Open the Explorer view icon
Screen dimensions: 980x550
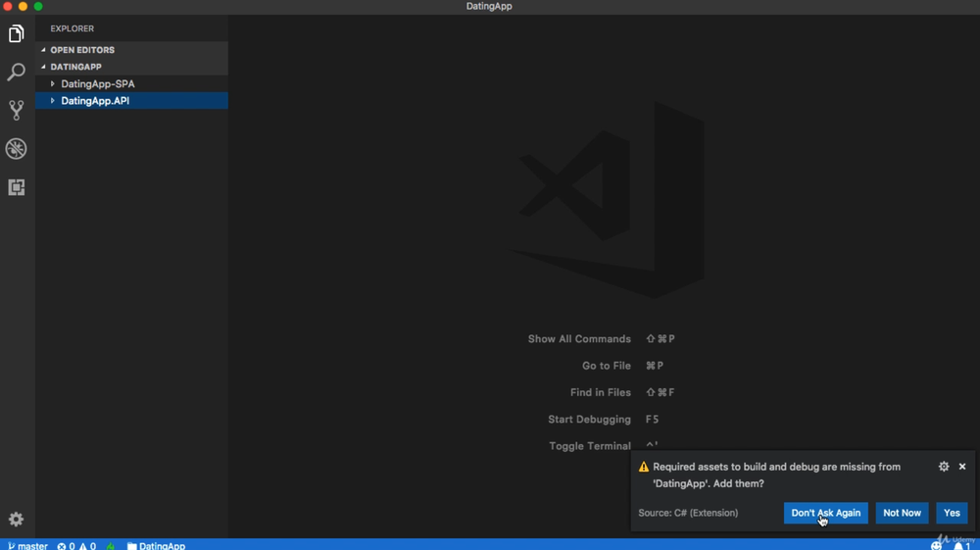[x=17, y=33]
